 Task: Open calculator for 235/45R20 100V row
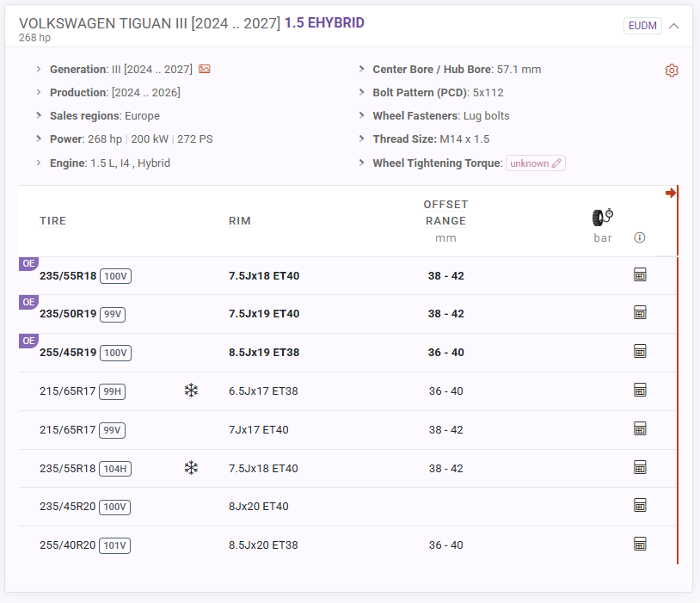tap(640, 506)
